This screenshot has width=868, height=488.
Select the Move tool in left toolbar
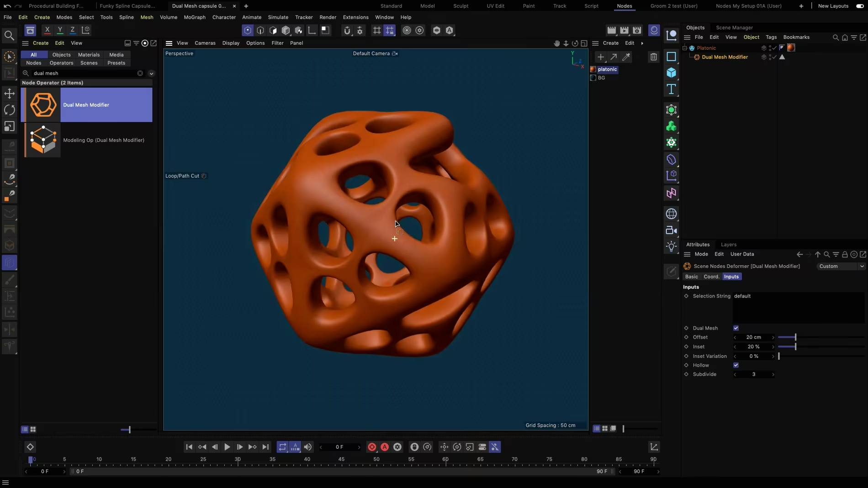coord(9,94)
